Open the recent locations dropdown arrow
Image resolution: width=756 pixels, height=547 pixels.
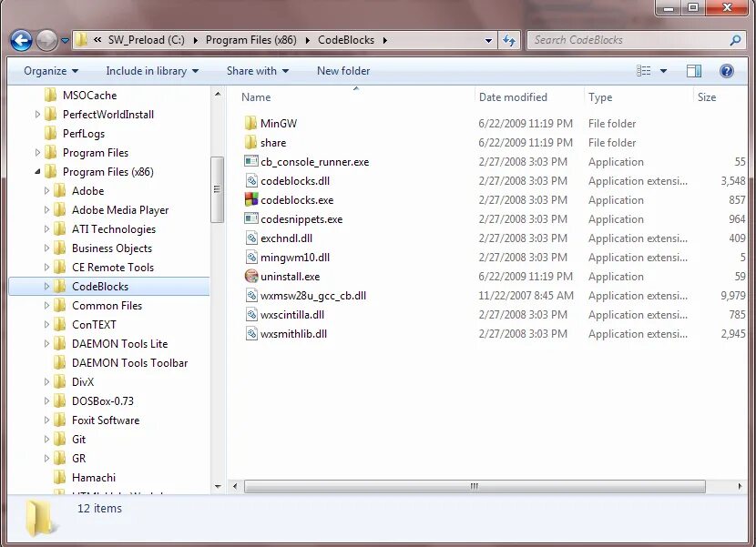[x=65, y=40]
